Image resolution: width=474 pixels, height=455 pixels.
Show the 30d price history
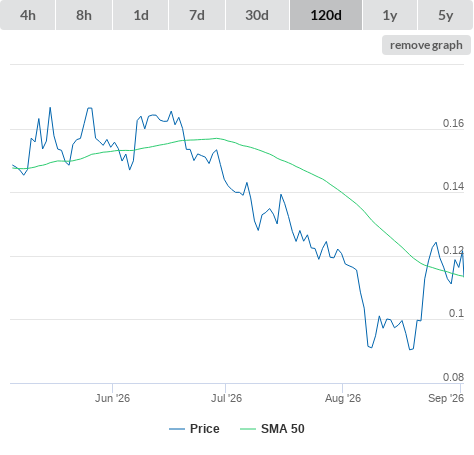click(257, 15)
